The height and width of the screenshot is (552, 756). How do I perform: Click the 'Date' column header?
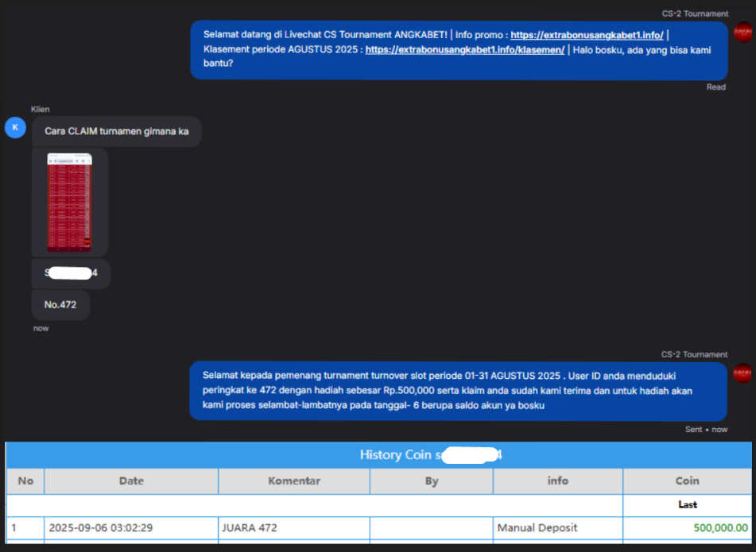(x=131, y=481)
